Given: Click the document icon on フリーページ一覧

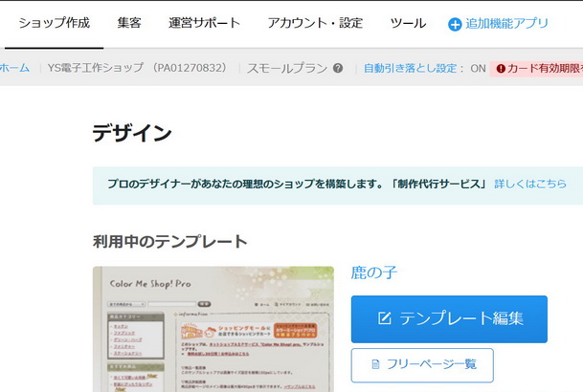Looking at the screenshot, I should click(375, 364).
